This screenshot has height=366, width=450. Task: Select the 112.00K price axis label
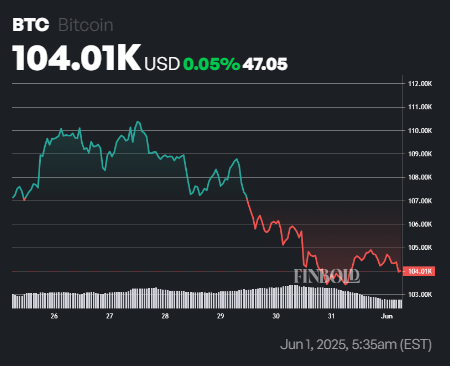pos(420,83)
